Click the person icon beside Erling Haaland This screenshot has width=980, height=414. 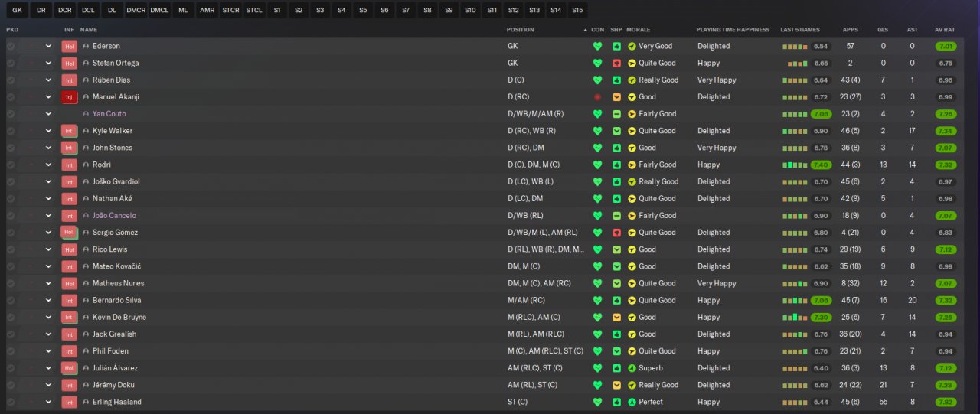86,402
